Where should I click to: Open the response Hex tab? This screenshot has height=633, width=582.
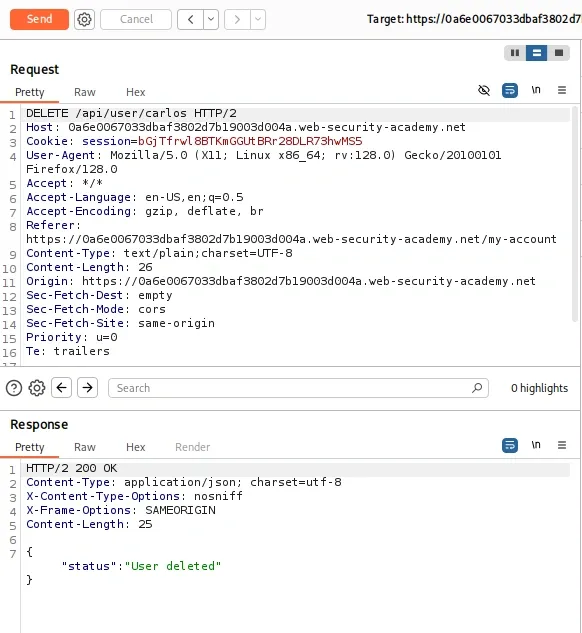coord(136,447)
